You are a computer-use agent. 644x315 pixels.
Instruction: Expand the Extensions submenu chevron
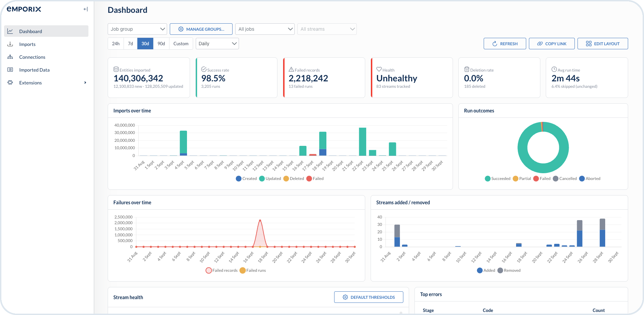pyautogui.click(x=85, y=82)
